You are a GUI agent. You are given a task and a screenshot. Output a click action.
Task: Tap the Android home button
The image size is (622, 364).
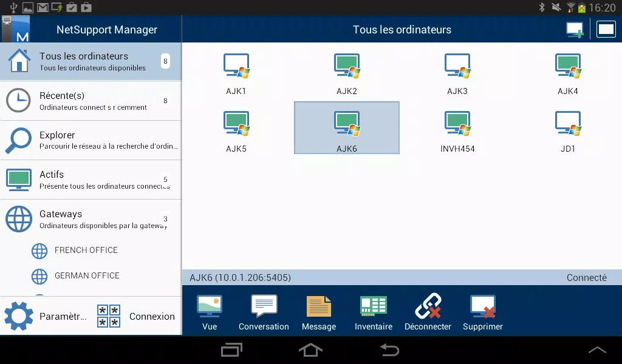(310, 349)
